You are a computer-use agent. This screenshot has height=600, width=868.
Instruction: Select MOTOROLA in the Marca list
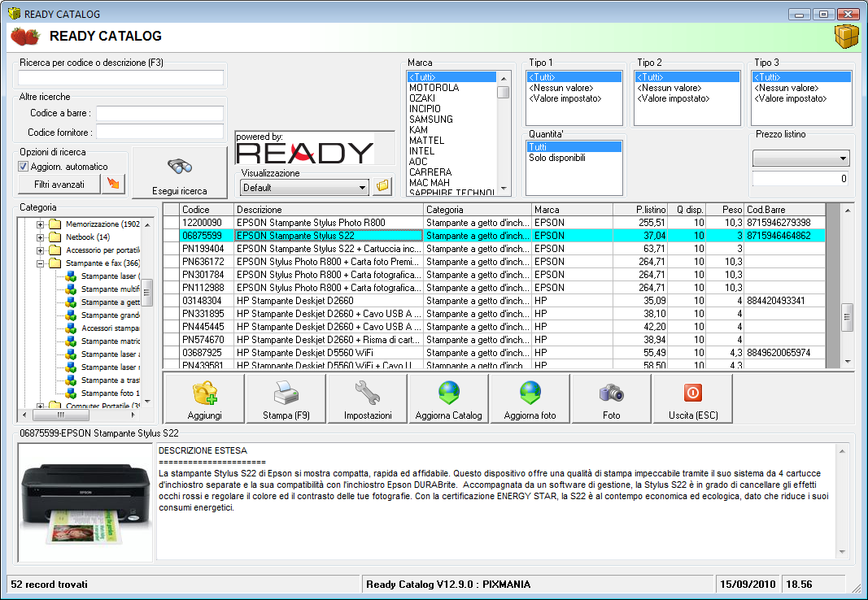452,87
